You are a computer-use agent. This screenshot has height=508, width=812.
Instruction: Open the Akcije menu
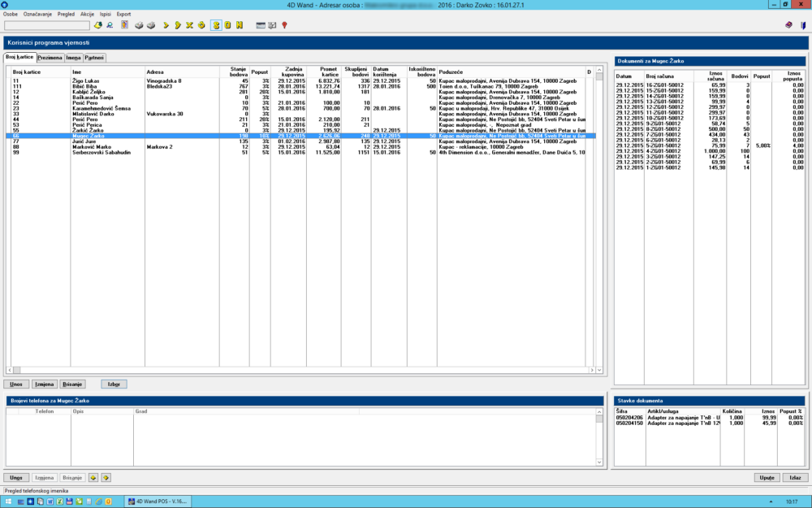coord(87,14)
